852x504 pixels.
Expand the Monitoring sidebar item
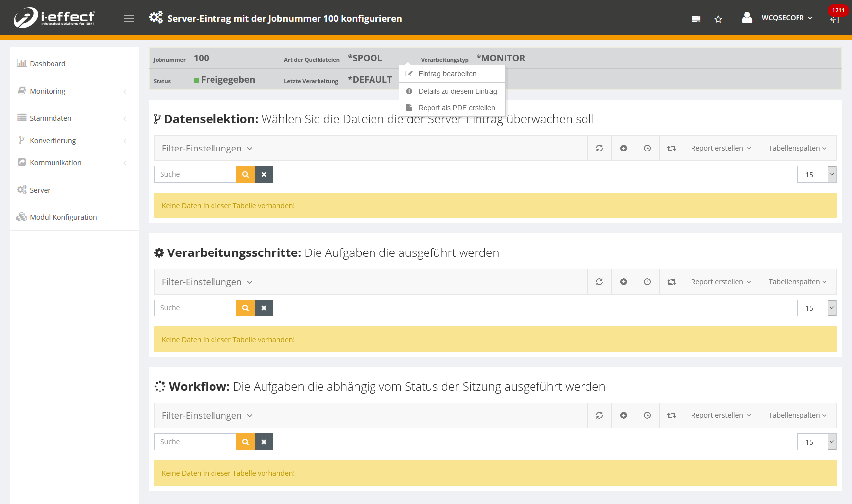coord(48,91)
